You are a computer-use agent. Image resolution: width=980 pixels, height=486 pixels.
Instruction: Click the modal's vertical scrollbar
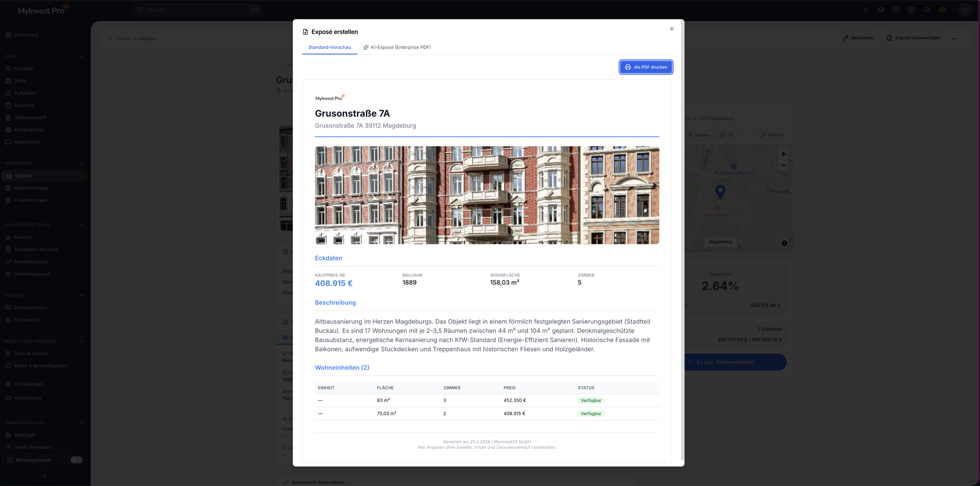click(x=682, y=245)
